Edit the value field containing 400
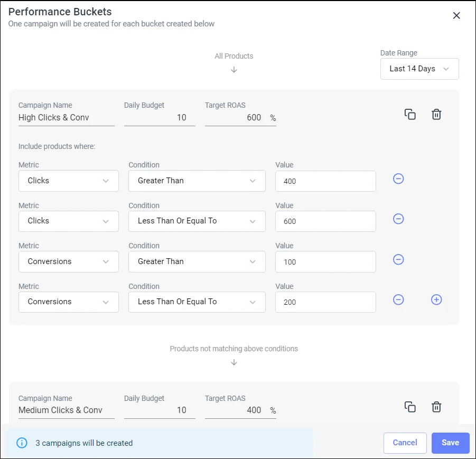This screenshot has width=476, height=459. point(325,181)
